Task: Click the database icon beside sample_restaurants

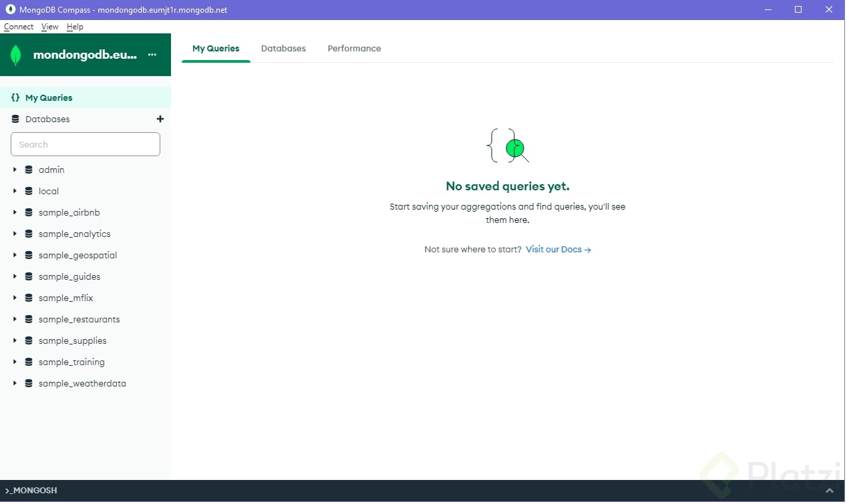Action: [29, 319]
